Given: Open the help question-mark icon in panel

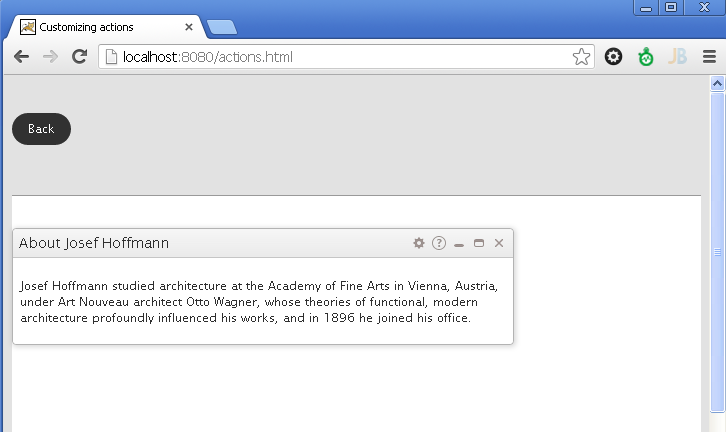Looking at the screenshot, I should coord(439,243).
